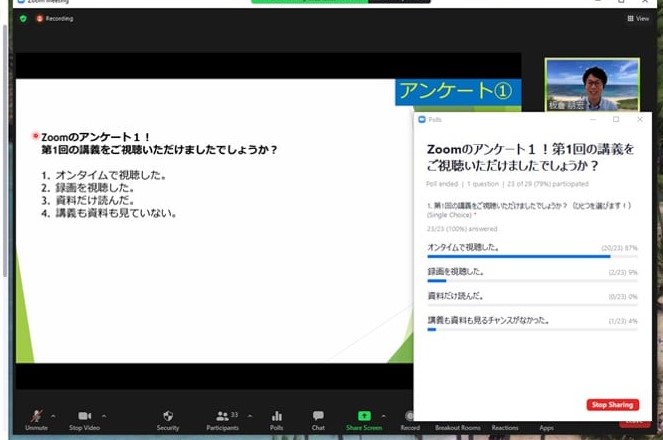Click slide item 4. 講義も資料も見ていない。
This screenshot has width=663, height=440.
pos(109,213)
